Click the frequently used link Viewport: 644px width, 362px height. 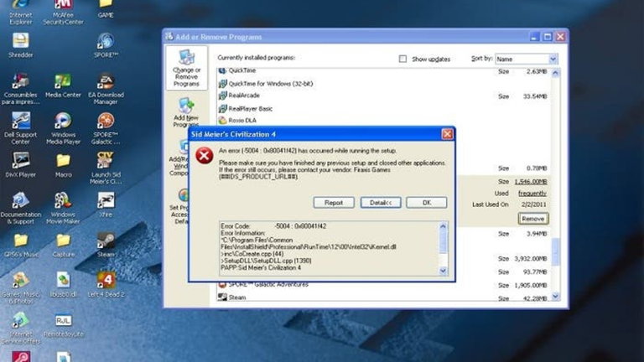click(532, 194)
